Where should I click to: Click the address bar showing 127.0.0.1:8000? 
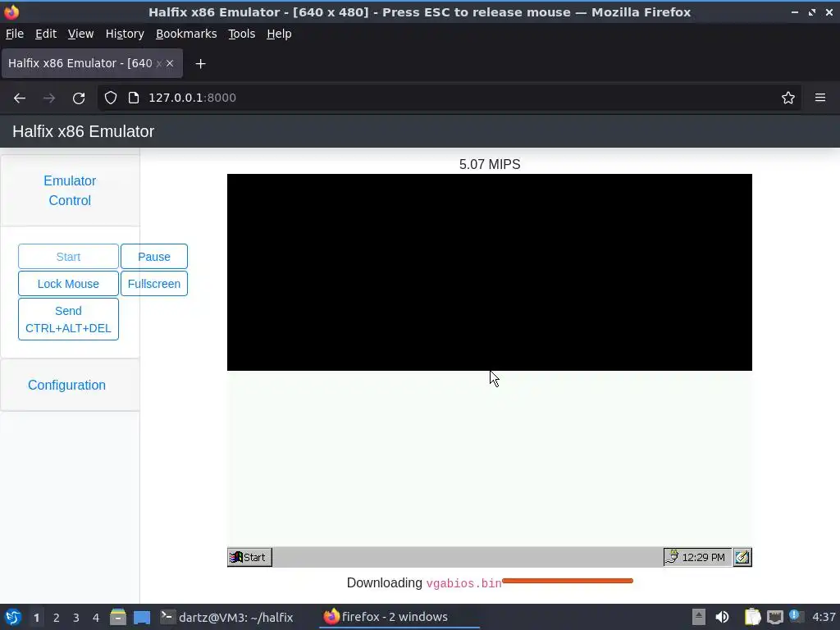pos(450,98)
